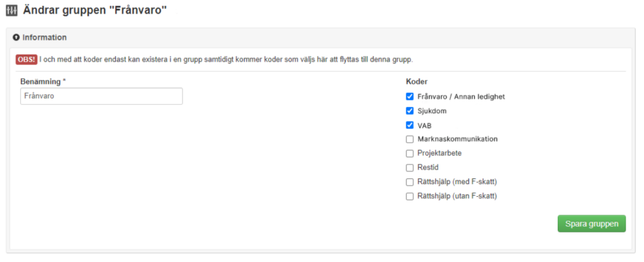
Task: Focus the Benämning text field
Action: 101,96
